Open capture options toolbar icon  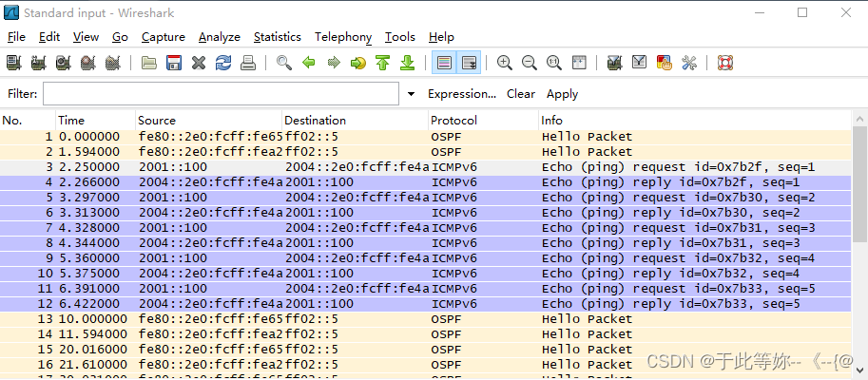click(x=38, y=63)
